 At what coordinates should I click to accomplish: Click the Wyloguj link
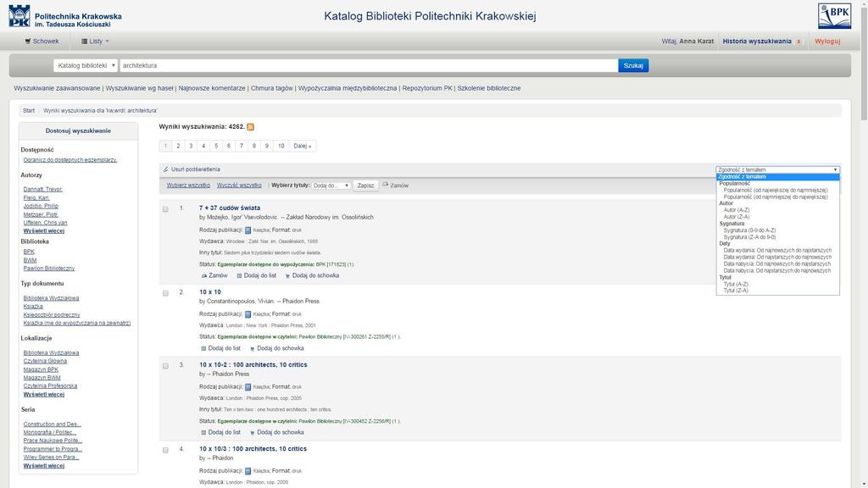827,42
